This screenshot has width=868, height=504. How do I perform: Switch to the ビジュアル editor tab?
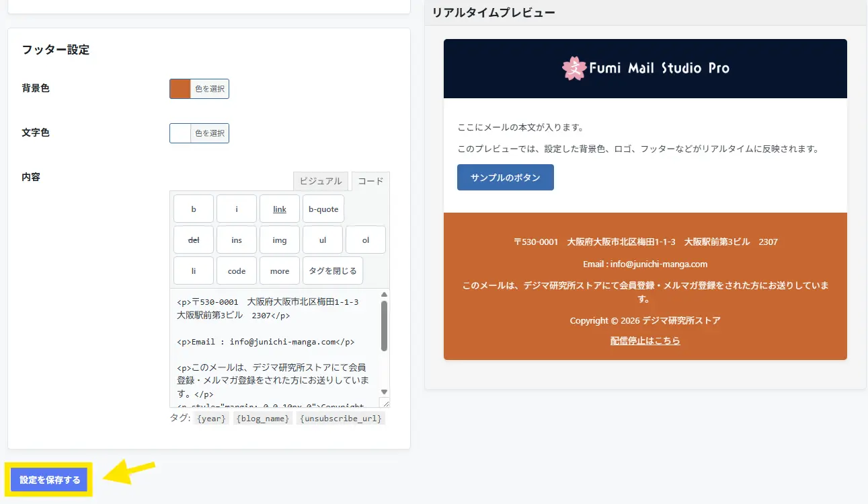(x=321, y=181)
